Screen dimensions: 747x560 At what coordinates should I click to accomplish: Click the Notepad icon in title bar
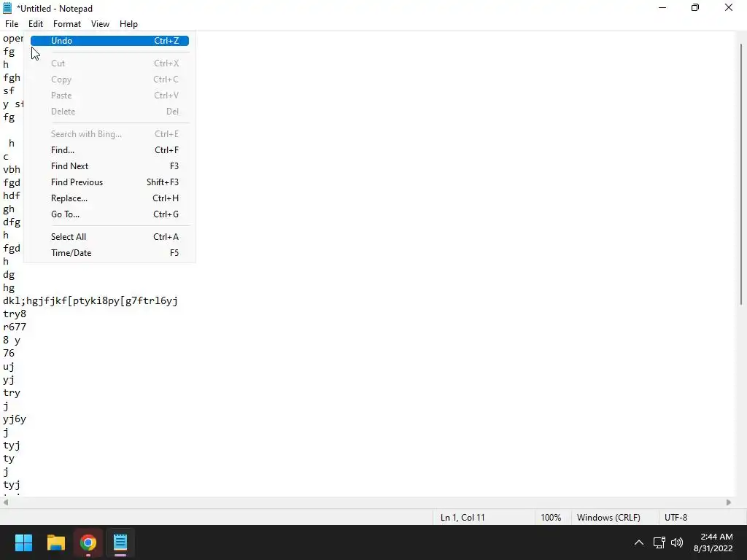pyautogui.click(x=7, y=8)
